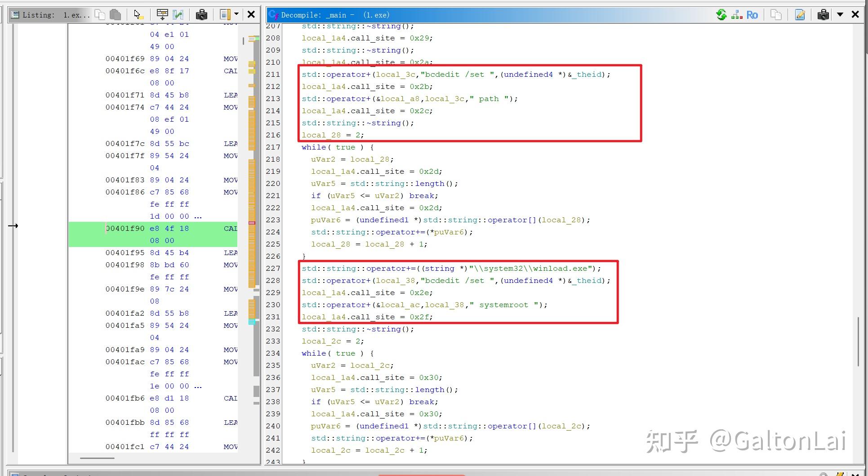
Task: Select address 00401f98 in the Listing
Action: coord(125,264)
